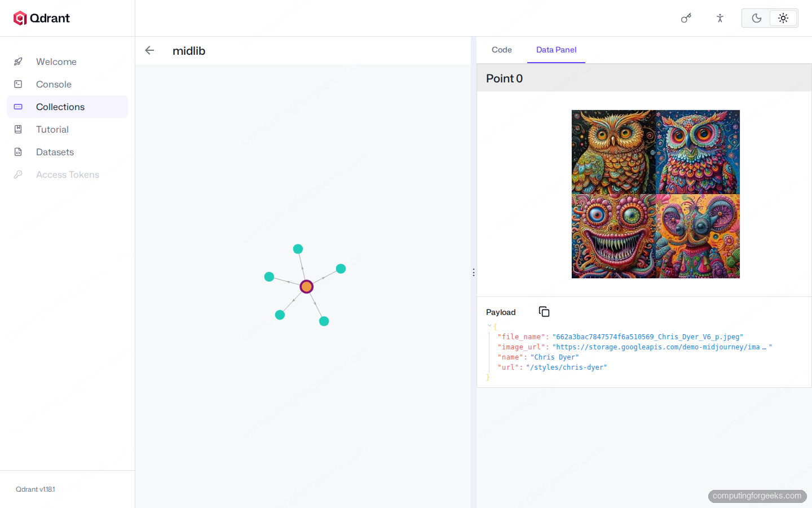Image resolution: width=812 pixels, height=508 pixels.
Task: Switch to the Code tab
Action: (x=502, y=50)
